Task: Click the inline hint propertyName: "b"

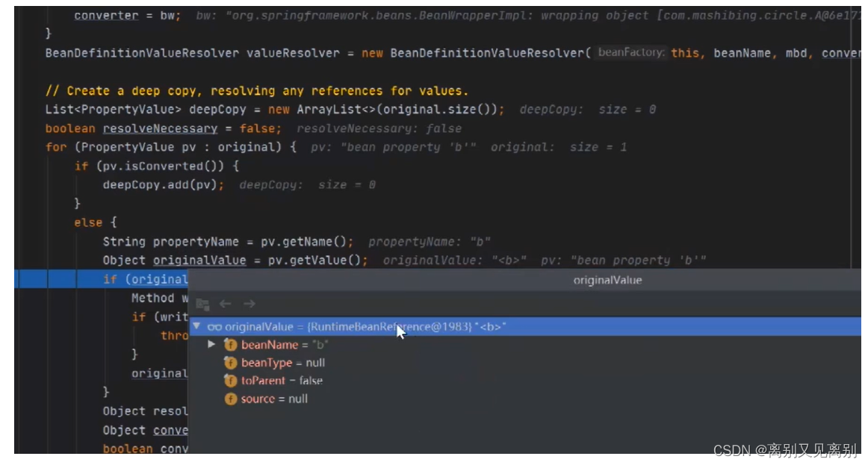Action: (x=429, y=242)
